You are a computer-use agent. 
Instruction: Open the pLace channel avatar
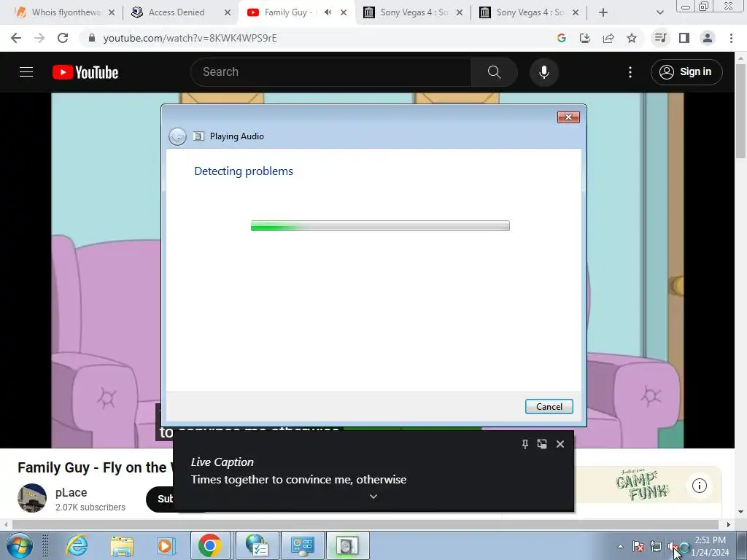coord(32,498)
